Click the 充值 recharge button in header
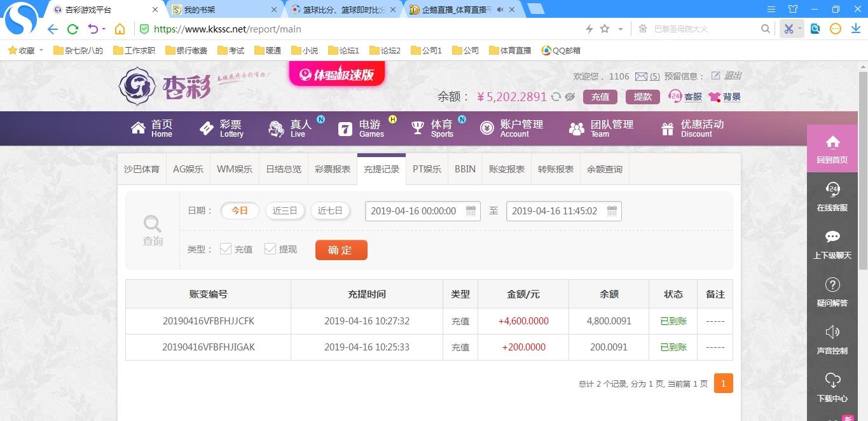 click(x=600, y=97)
